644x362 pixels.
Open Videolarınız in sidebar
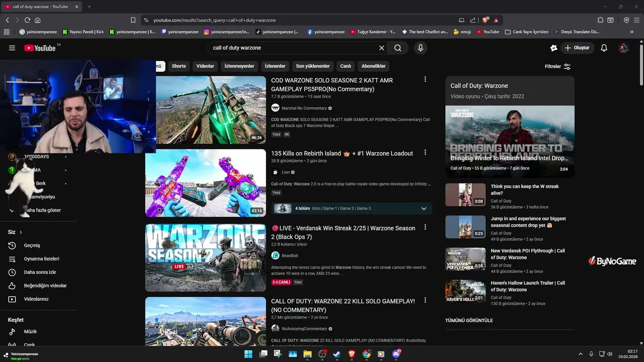pyautogui.click(x=38, y=299)
